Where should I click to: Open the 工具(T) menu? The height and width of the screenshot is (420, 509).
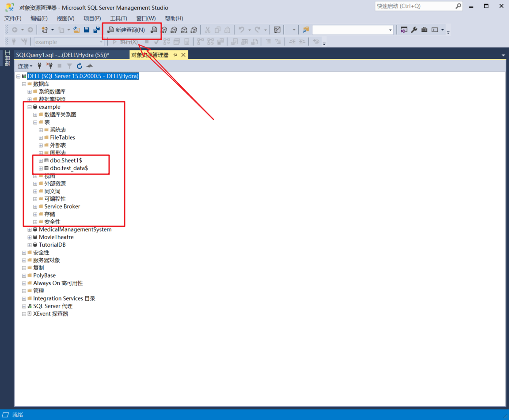point(119,19)
